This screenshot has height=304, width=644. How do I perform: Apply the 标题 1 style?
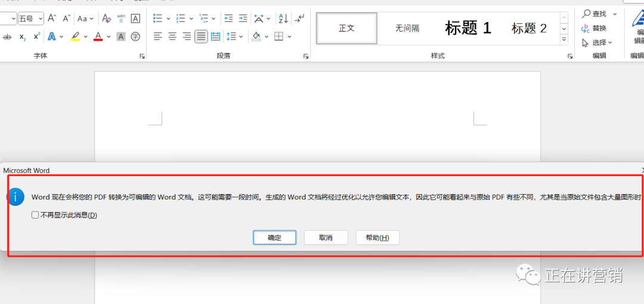click(468, 29)
